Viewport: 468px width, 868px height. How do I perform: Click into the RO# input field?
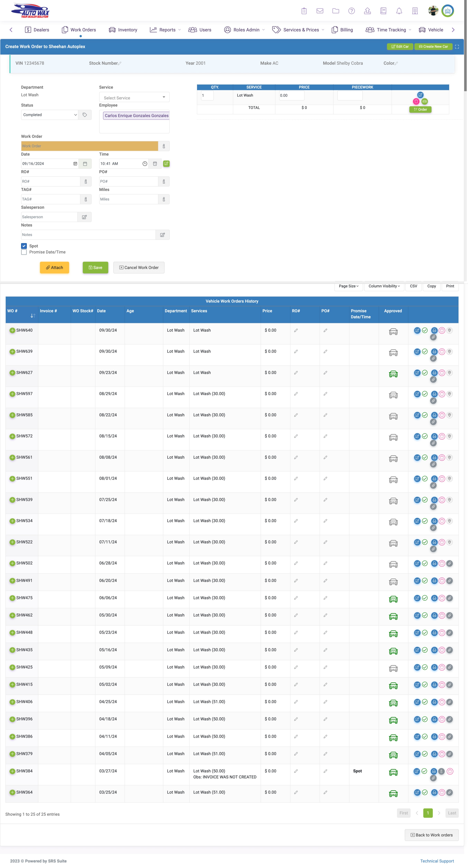pyautogui.click(x=50, y=182)
